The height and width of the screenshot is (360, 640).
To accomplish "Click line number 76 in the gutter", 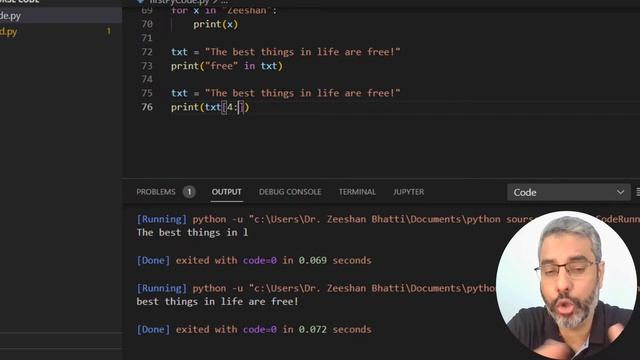I will [147, 107].
